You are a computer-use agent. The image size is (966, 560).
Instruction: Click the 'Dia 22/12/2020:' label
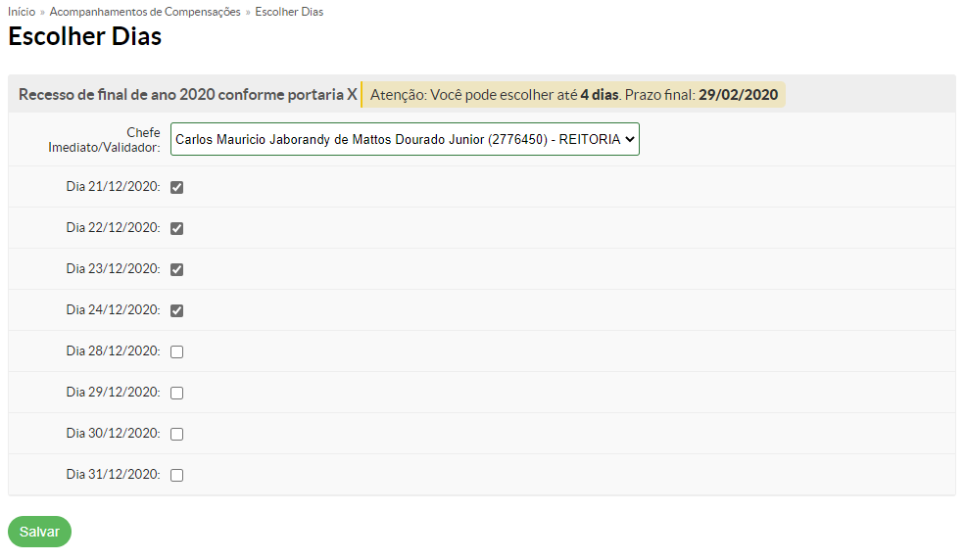pyautogui.click(x=114, y=228)
